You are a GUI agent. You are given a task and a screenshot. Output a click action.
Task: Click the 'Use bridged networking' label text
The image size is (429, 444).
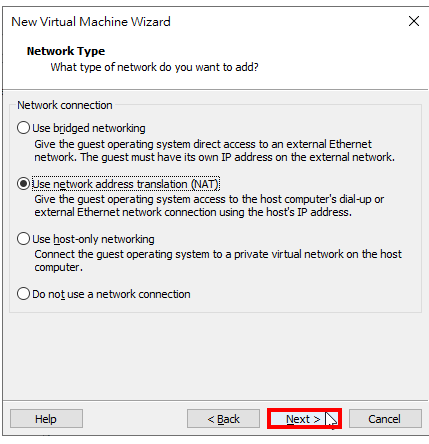click(89, 128)
